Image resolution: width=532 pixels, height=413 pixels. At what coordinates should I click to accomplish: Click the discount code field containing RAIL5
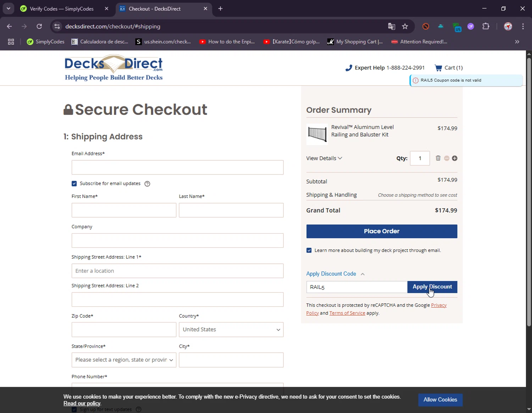tap(357, 287)
